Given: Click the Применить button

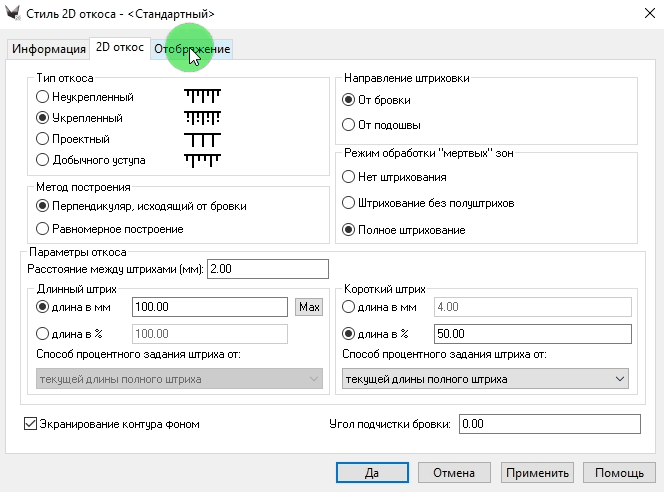Looking at the screenshot, I should click(537, 473).
